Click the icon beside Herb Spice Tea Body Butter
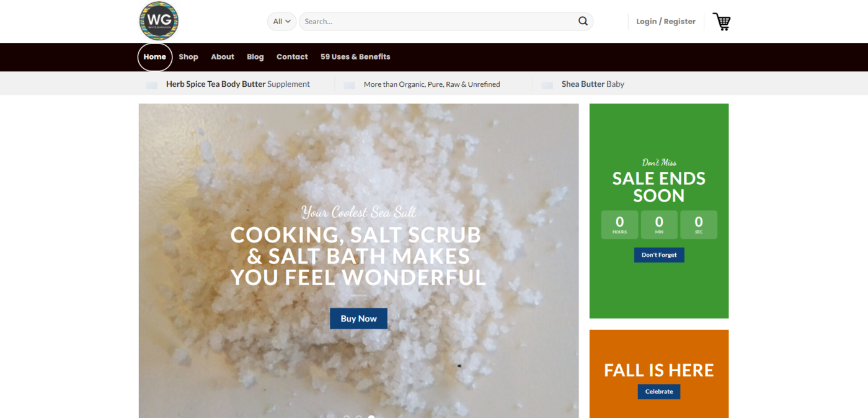Viewport: 868px width, 418px height. click(x=152, y=85)
